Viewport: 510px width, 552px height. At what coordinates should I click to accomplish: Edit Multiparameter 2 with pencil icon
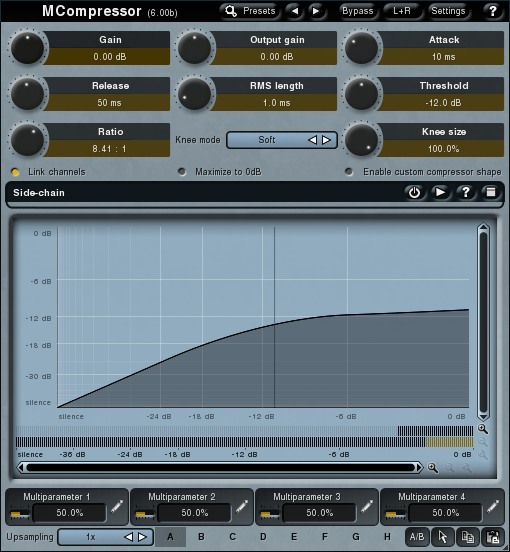242,507
